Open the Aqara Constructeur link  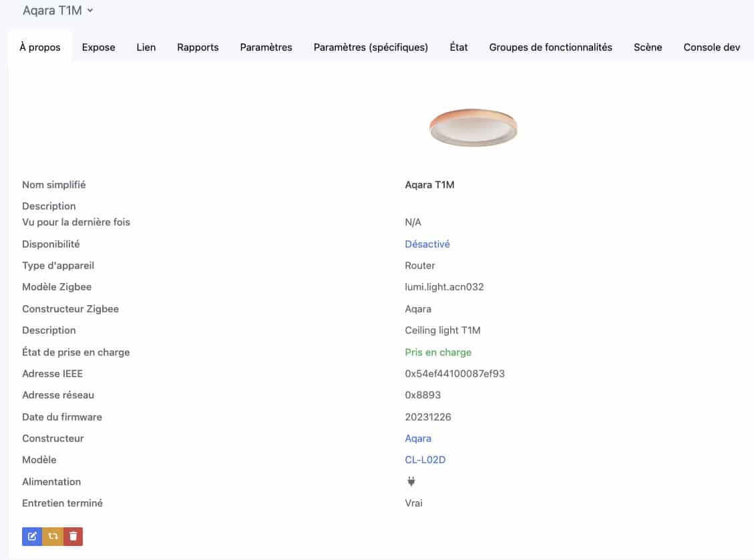coord(418,439)
